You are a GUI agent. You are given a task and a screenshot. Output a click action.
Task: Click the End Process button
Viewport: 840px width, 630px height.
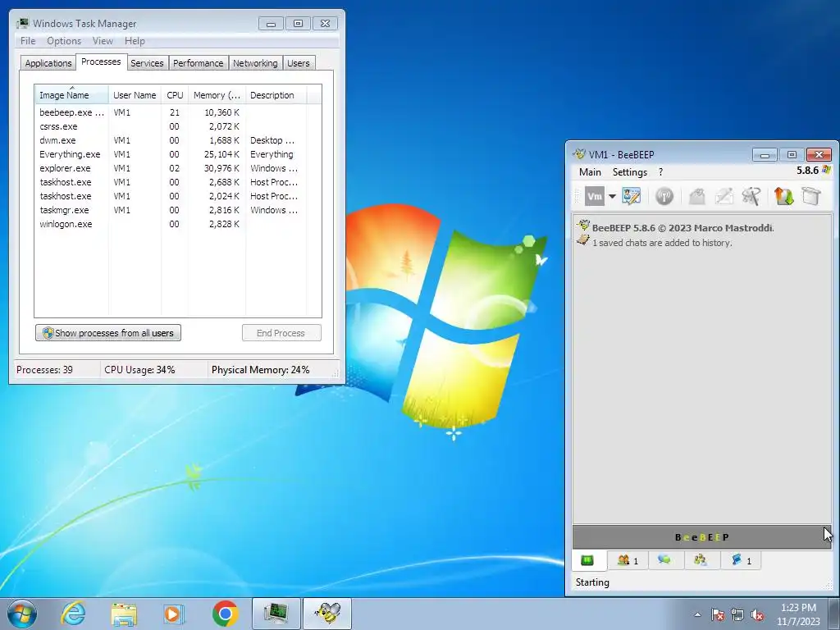click(x=281, y=333)
